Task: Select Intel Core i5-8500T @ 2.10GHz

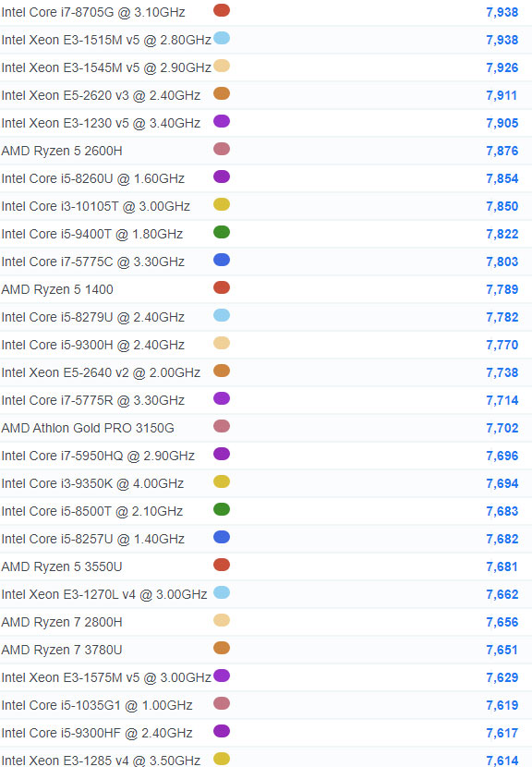Action: [92, 511]
